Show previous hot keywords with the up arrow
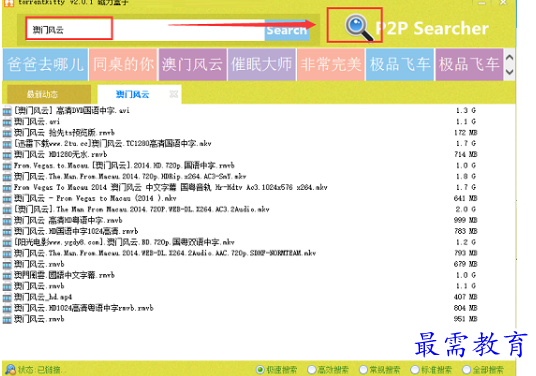The width and height of the screenshot is (536, 376). 509,57
